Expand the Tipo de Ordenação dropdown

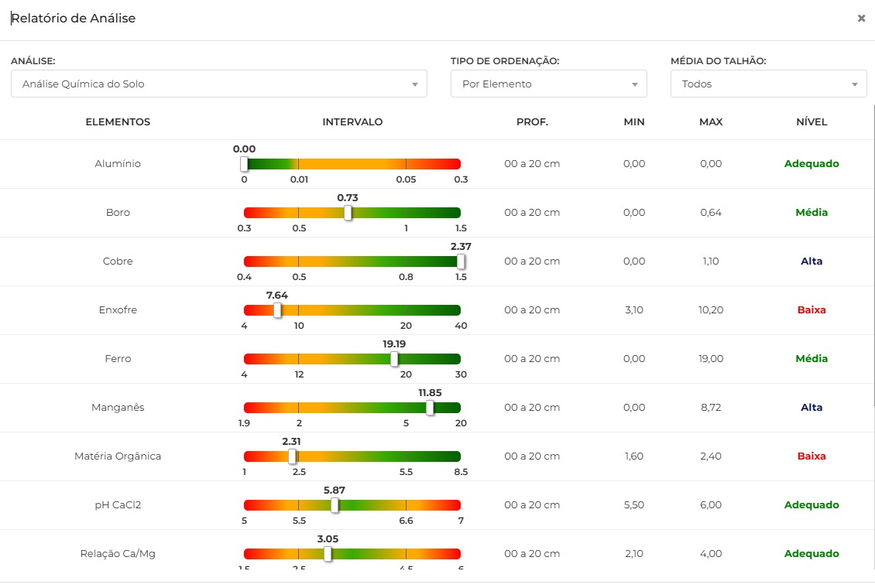[x=548, y=84]
